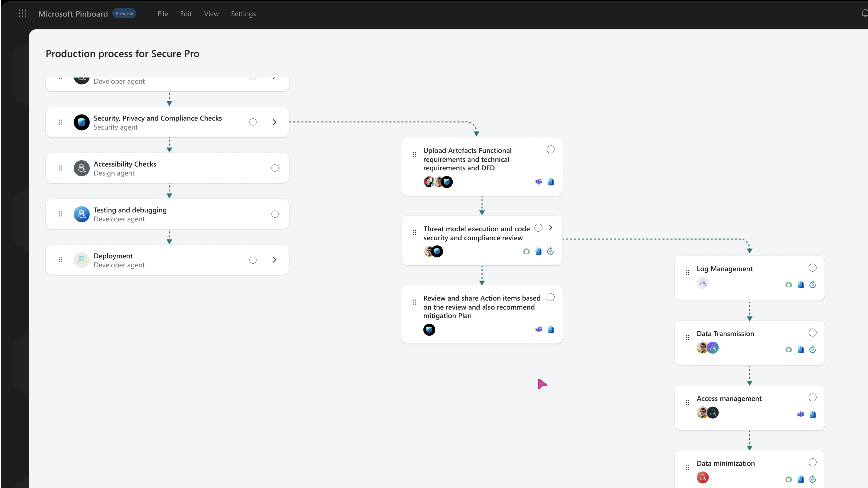Select the Data Transmission card title
The width and height of the screenshot is (868, 488).
pyautogui.click(x=725, y=334)
